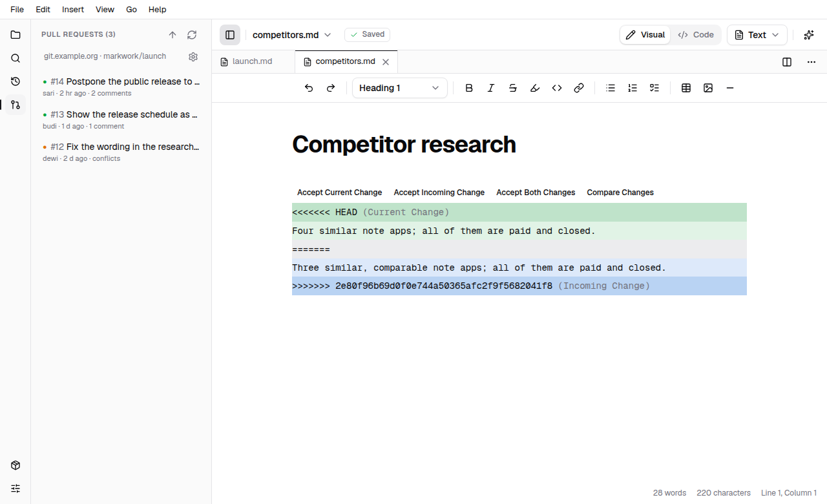
Task: Open the pull requests sidebar icon
Action: point(16,105)
